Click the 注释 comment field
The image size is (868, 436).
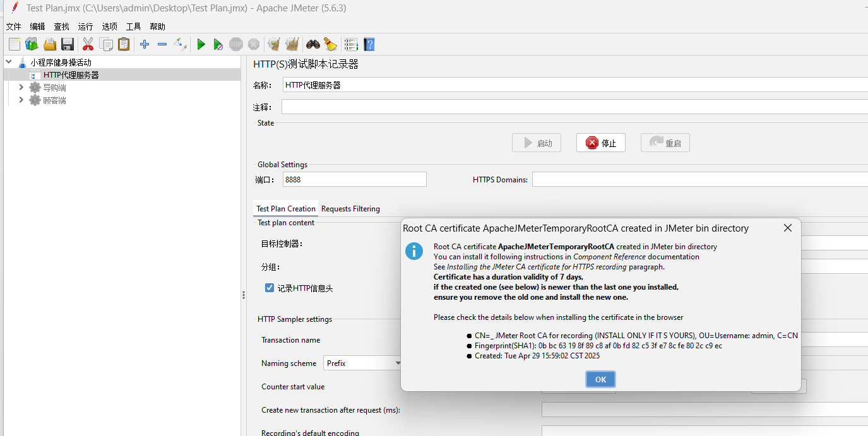(x=575, y=107)
